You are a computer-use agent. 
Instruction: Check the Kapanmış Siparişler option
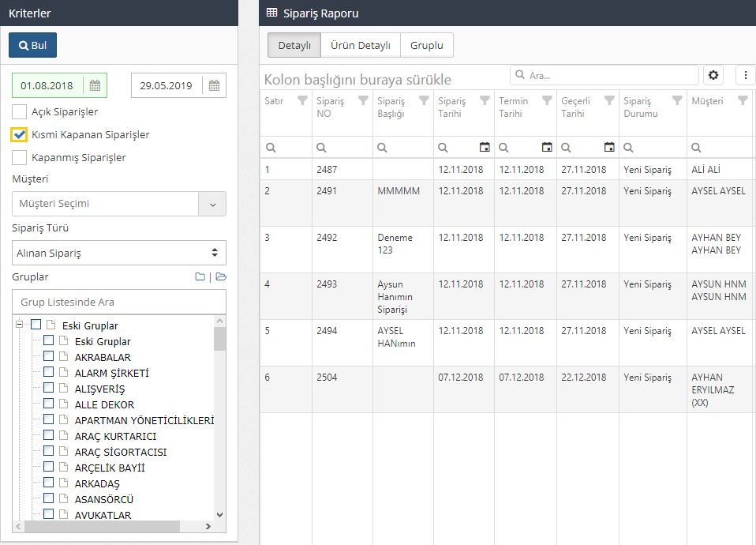coord(20,158)
